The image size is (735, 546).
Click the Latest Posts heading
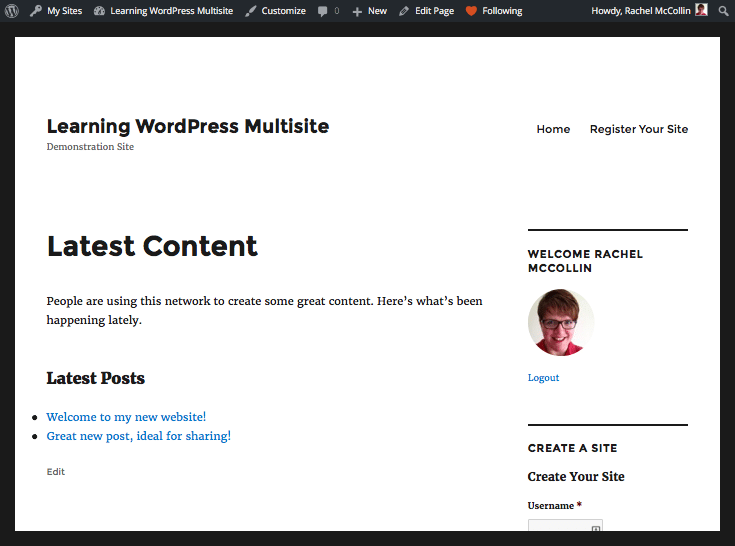(96, 378)
